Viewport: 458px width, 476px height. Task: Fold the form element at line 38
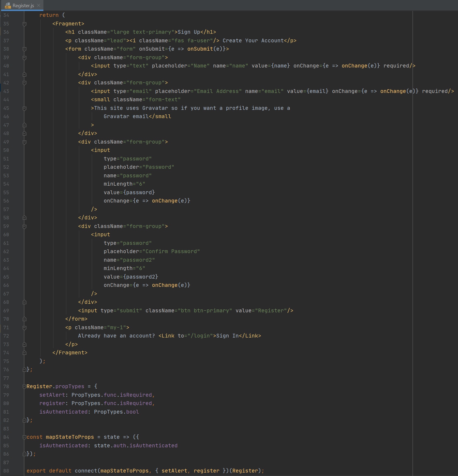tap(24, 49)
